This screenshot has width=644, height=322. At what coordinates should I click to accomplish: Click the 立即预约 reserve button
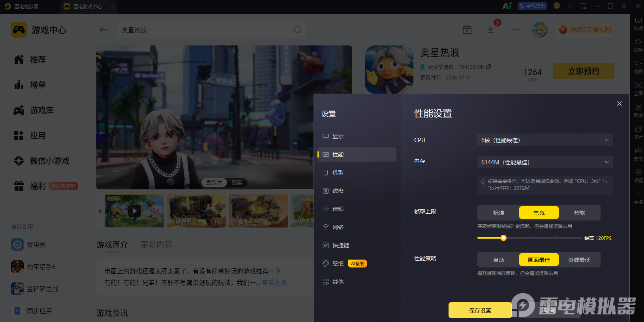(x=584, y=71)
